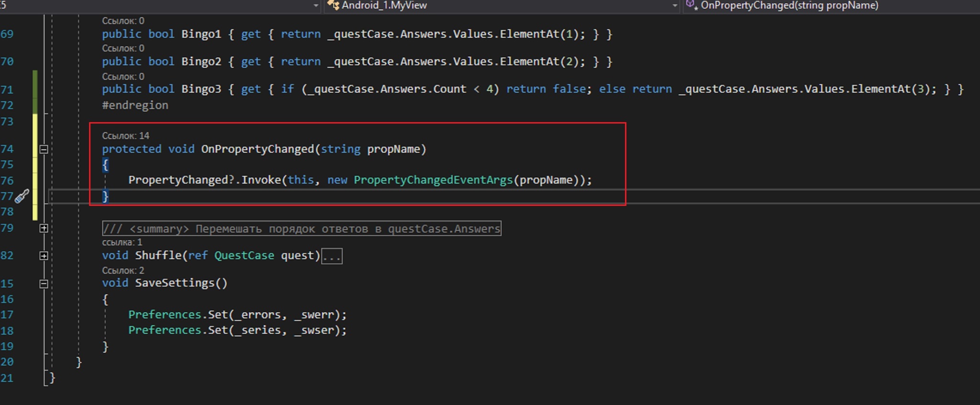Screen dimensions: 980x405
Task: Show references link above Bingo1 property
Action: pyautogui.click(x=123, y=21)
